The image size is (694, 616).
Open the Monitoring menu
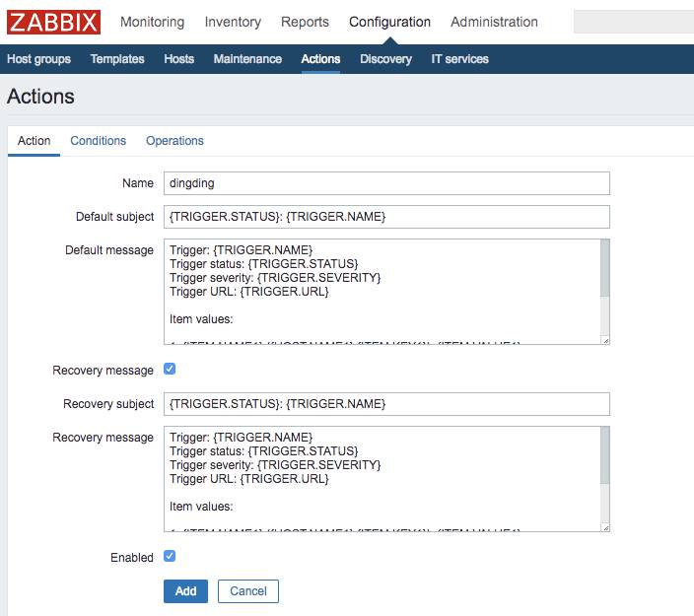point(152,22)
